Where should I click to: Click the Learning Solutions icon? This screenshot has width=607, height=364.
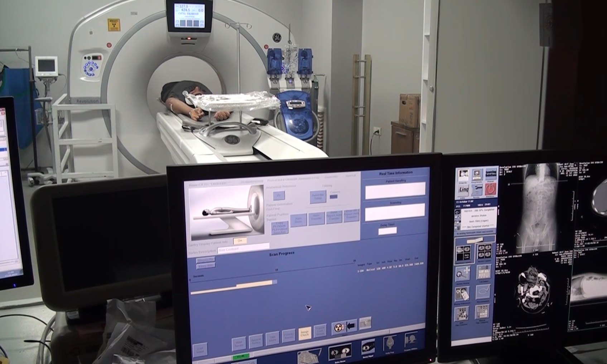[x=490, y=174]
